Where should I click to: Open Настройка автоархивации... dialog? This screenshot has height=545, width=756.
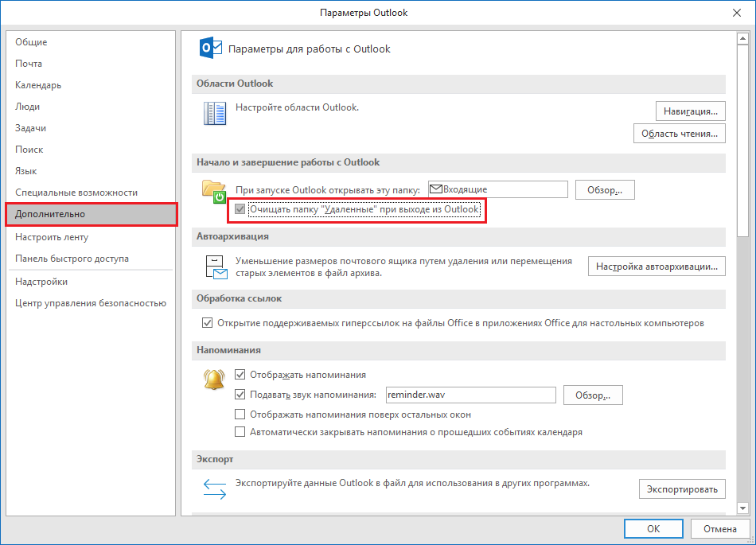(657, 266)
